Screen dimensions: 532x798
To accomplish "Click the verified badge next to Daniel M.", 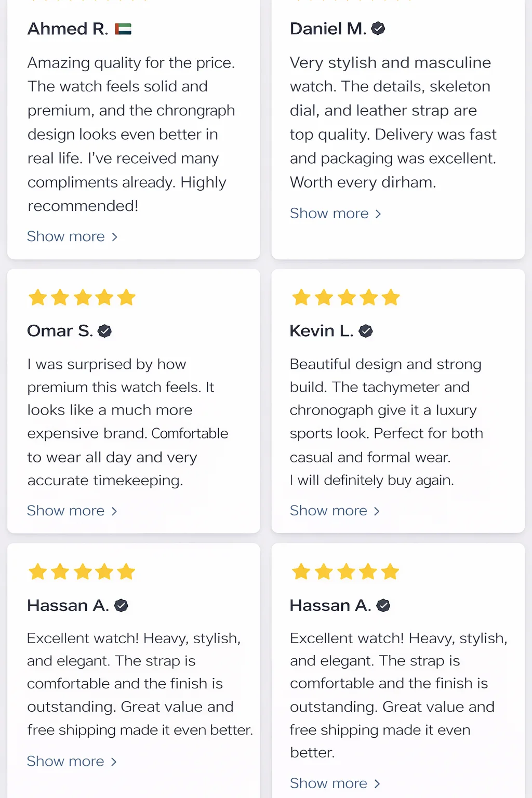I will [x=378, y=29].
